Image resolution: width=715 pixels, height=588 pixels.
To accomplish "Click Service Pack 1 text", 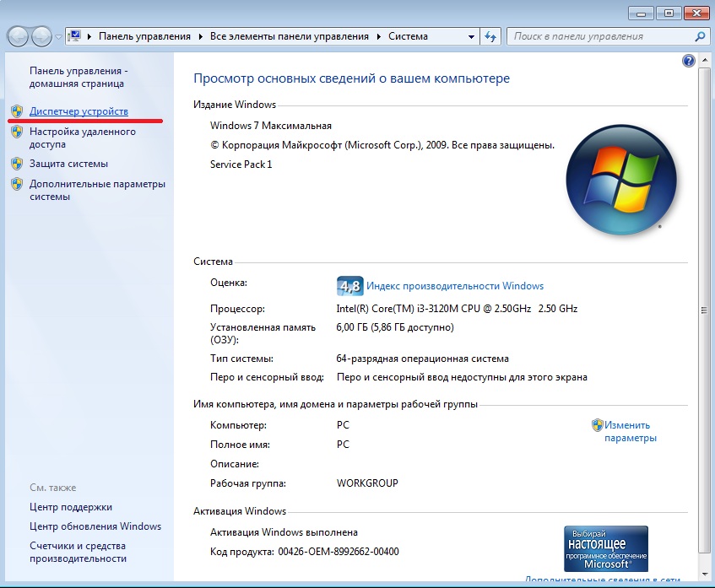I will [x=241, y=165].
